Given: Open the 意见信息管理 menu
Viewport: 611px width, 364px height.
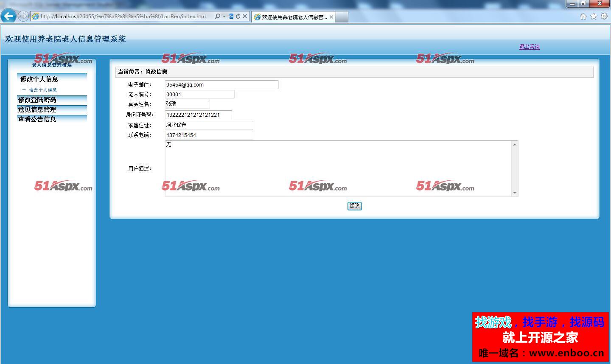Looking at the screenshot, I should (x=52, y=109).
